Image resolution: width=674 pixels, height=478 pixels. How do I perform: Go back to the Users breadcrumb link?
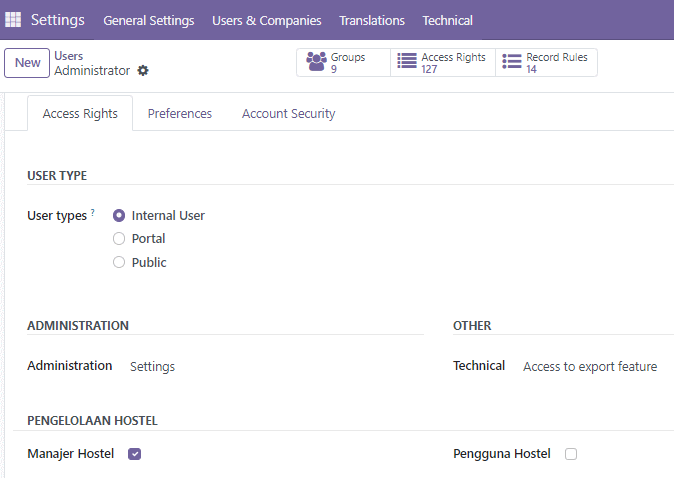tap(69, 56)
